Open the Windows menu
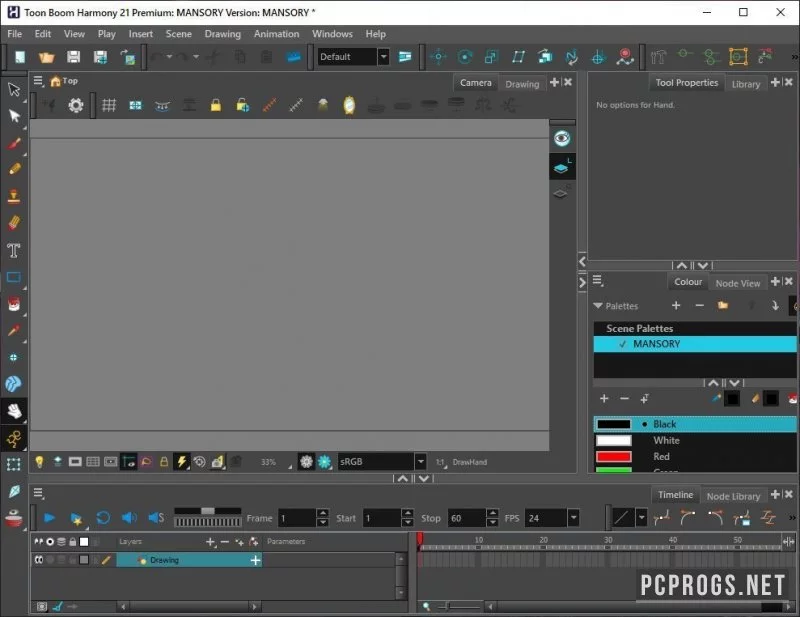Image resolution: width=800 pixels, height=617 pixels. pos(332,34)
